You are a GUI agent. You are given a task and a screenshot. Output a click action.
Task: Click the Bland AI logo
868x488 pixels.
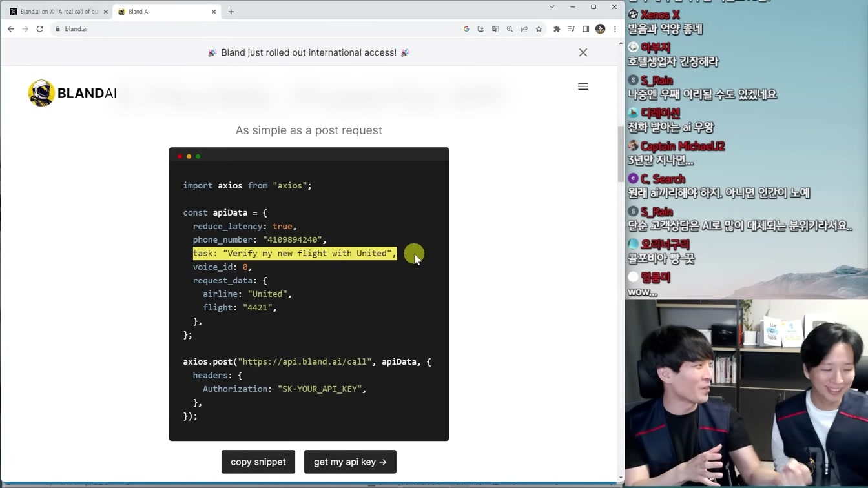tap(72, 93)
